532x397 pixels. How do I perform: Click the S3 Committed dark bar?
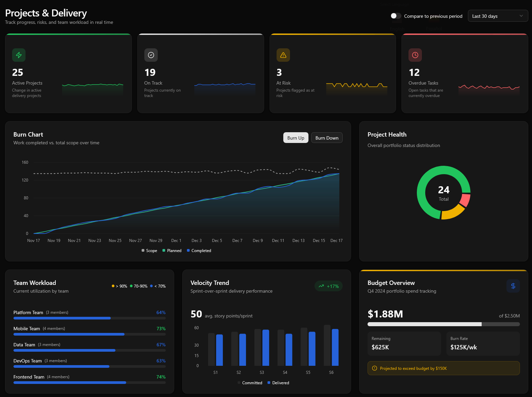(258, 347)
